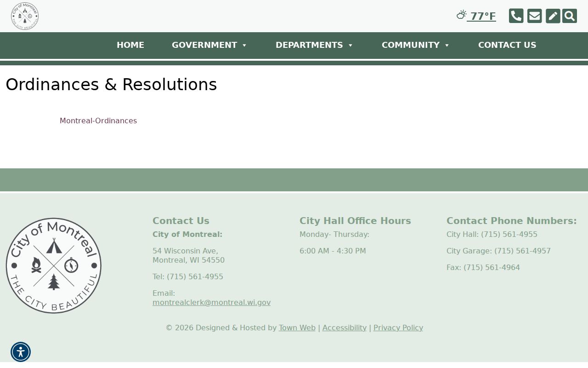The image size is (588, 368).
Task: Open the Accessibility footer link
Action: 345,328
